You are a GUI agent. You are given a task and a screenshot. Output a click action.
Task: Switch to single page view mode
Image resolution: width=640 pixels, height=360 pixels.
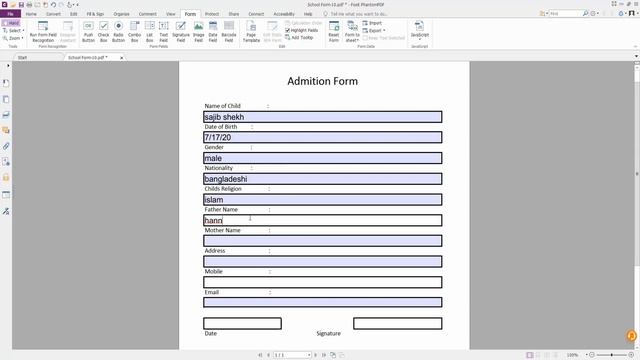[529, 355]
